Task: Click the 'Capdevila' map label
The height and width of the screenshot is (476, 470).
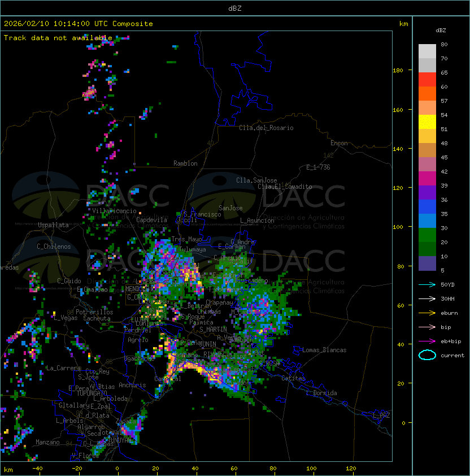Action: pyautogui.click(x=152, y=220)
